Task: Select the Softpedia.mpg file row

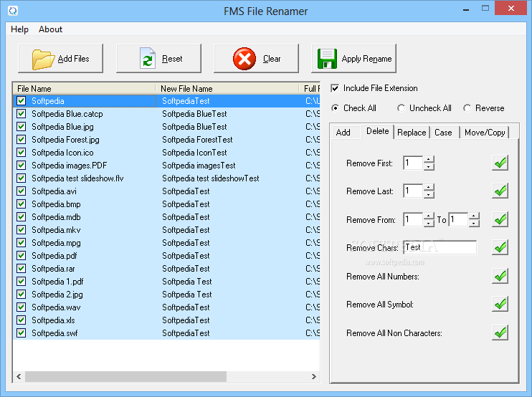Action: [166, 242]
